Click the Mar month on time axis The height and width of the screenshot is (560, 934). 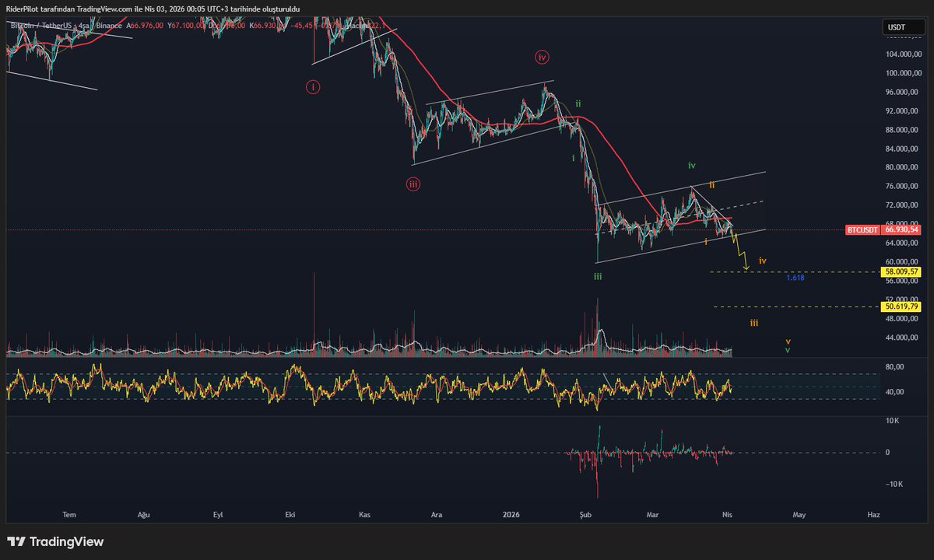[652, 515]
